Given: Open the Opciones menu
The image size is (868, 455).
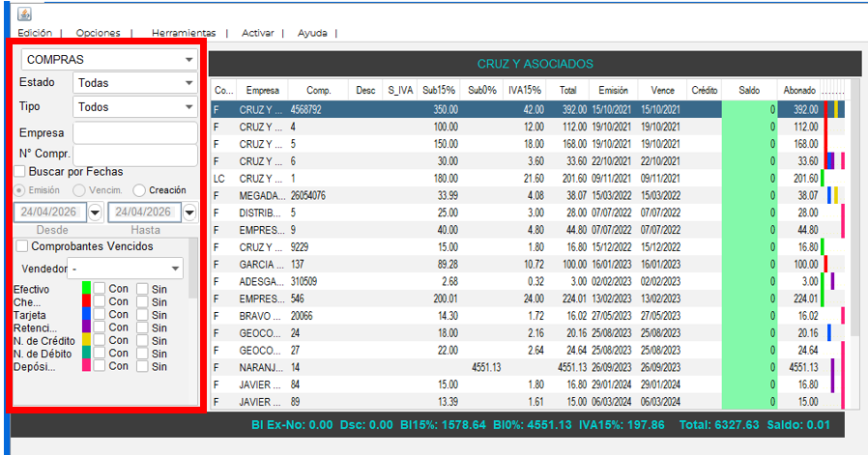Looking at the screenshot, I should (98, 33).
